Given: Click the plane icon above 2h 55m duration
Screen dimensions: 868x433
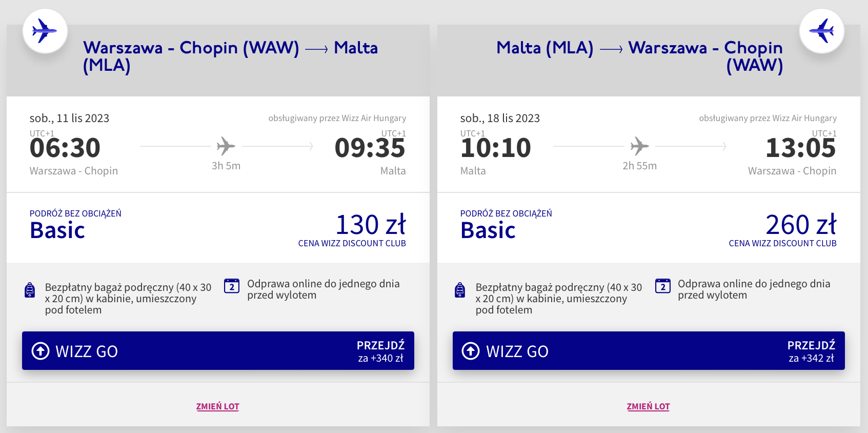Looking at the screenshot, I should pos(639,146).
